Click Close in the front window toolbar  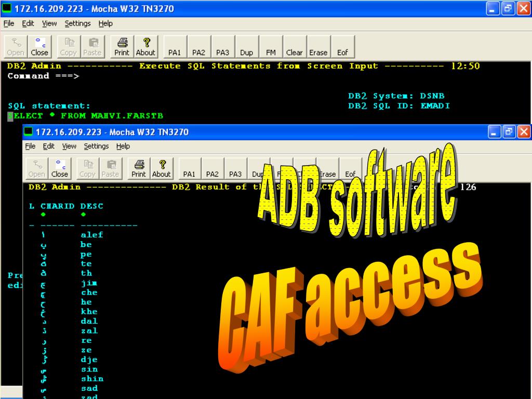point(60,168)
